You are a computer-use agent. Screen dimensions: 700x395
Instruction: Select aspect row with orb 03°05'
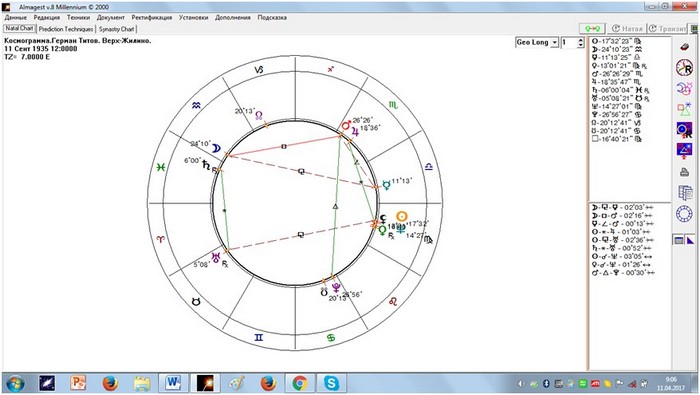click(622, 256)
